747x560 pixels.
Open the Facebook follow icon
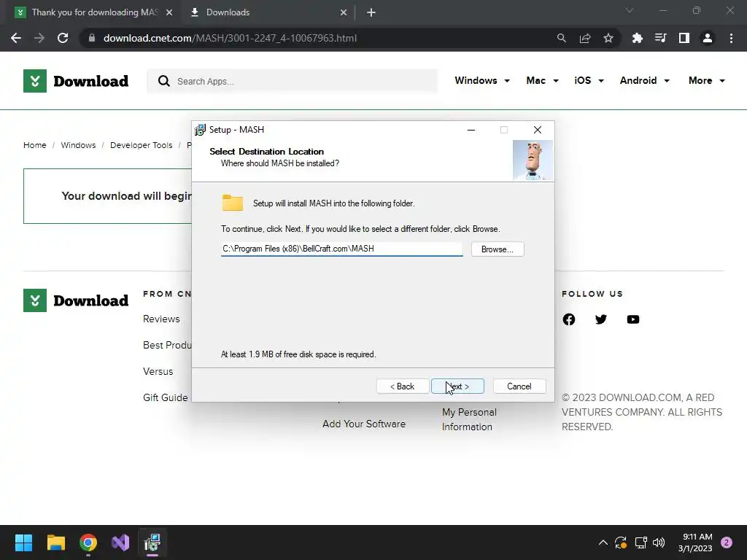pyautogui.click(x=569, y=319)
